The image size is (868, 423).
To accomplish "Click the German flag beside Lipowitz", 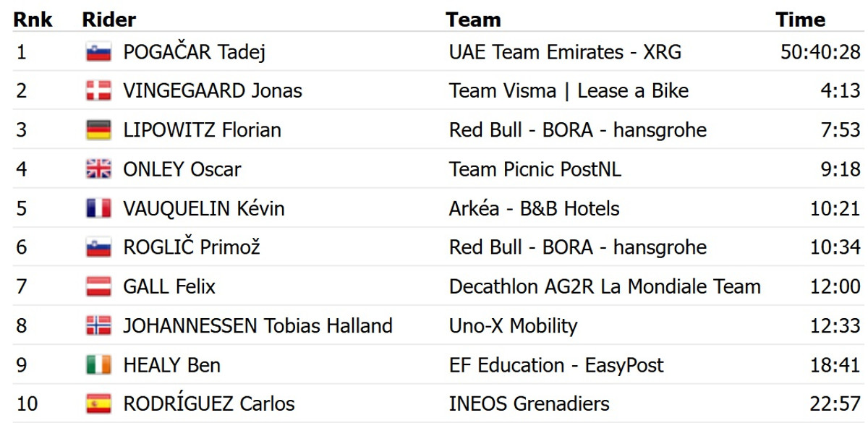I will 98,130.
